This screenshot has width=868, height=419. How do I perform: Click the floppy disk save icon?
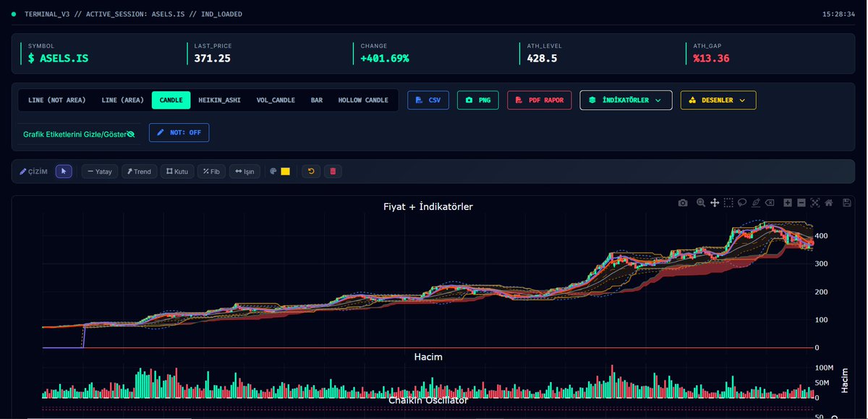pos(847,203)
